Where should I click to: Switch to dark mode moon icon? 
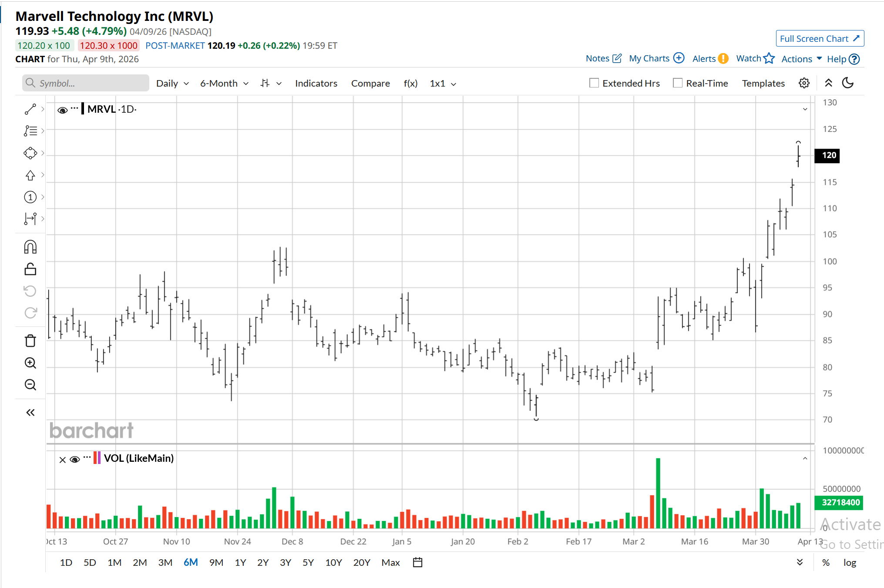point(847,83)
